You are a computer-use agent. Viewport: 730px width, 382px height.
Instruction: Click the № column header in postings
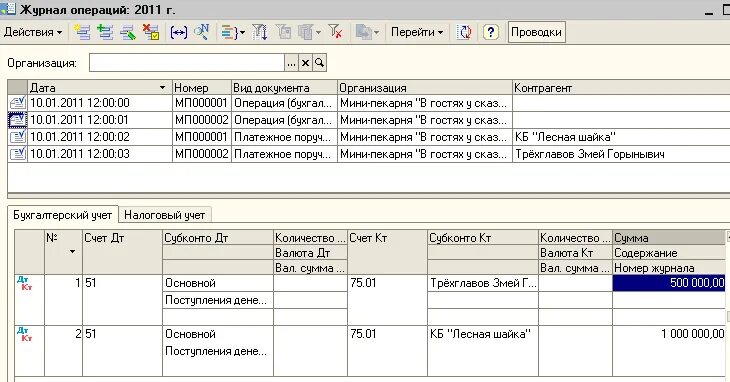click(x=63, y=251)
